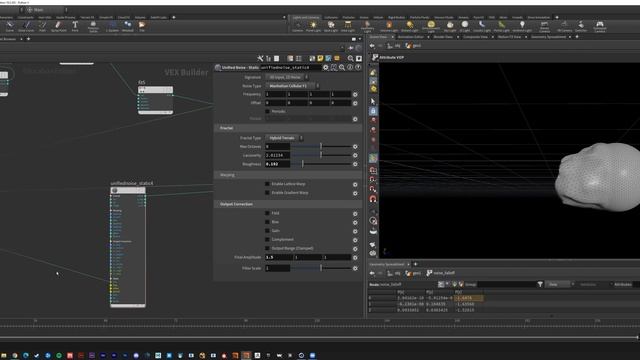Click the spreadsheet noise_falloff path node
This screenshot has width=640, height=360.
[x=441, y=273]
